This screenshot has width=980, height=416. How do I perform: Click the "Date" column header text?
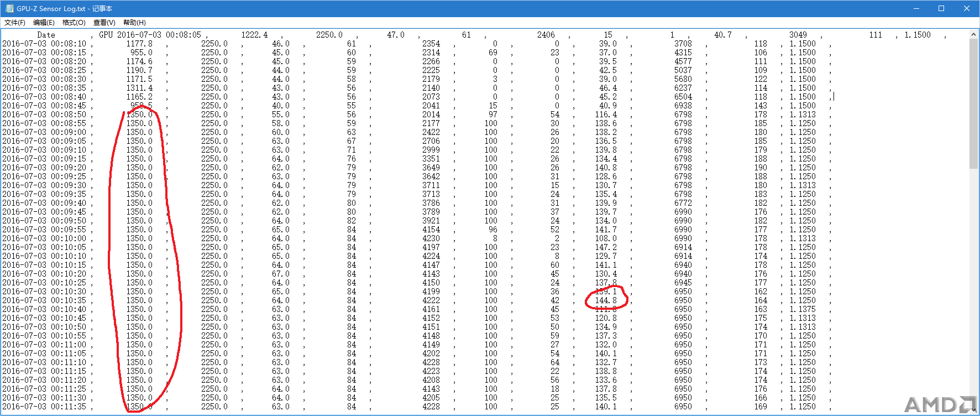(x=46, y=35)
